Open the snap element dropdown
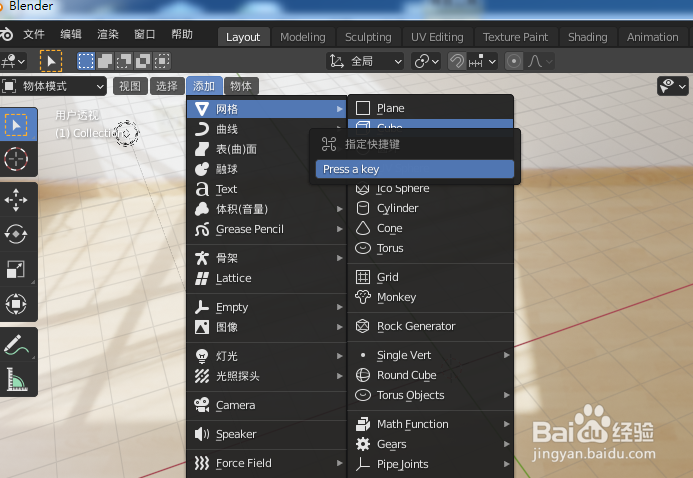Viewport: 693px width, 478px height. point(482,61)
